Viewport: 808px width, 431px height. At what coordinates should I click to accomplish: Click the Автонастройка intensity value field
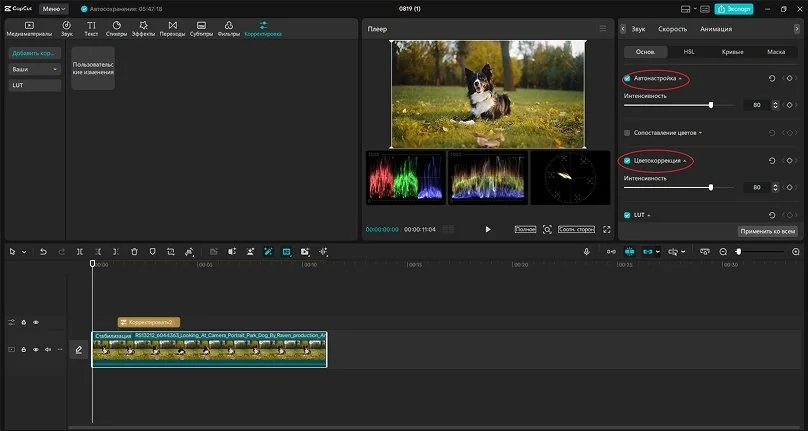(756, 105)
